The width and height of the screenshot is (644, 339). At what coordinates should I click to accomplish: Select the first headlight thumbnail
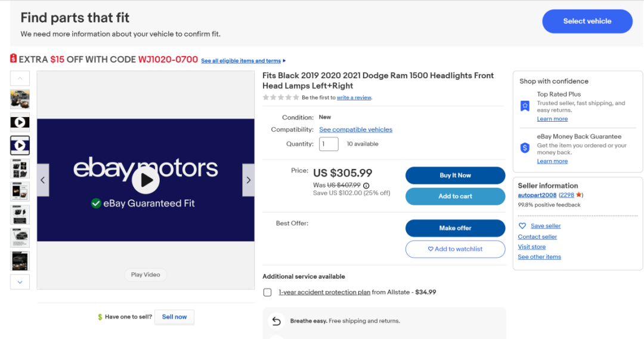tap(20, 98)
